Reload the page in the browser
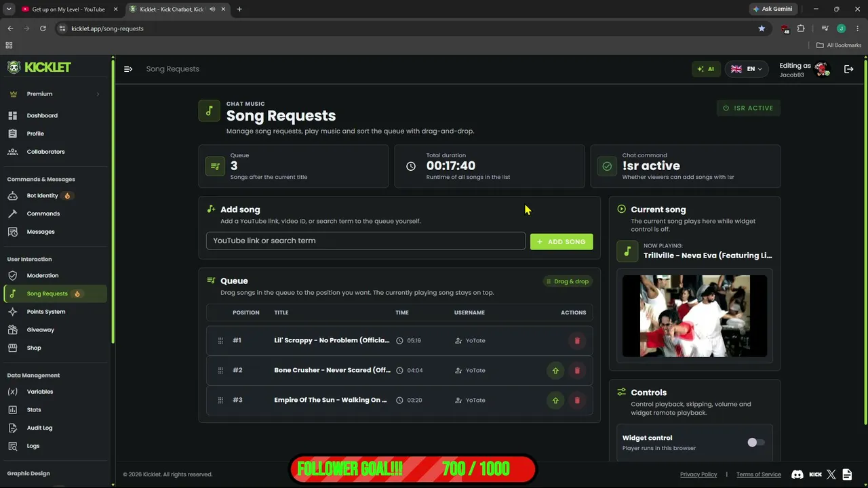Screen dimensions: 868x488 coord(43,28)
